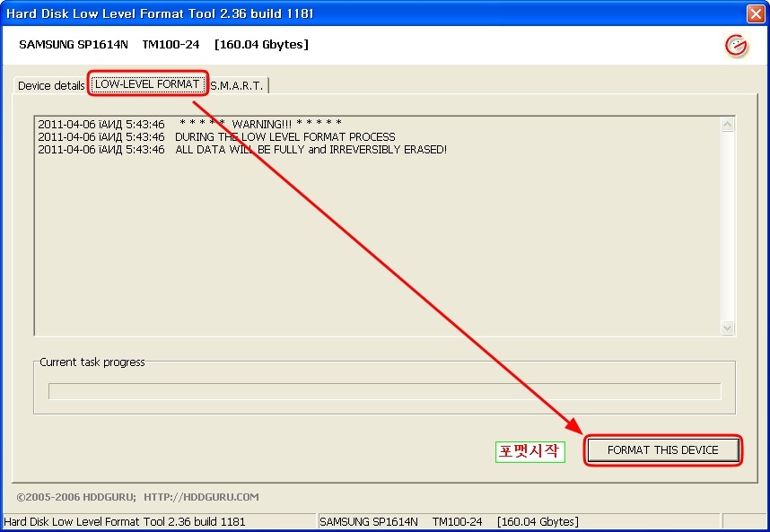Select the WARNING!!! log entry line
Screen dimensions: 770x532
[251, 125]
